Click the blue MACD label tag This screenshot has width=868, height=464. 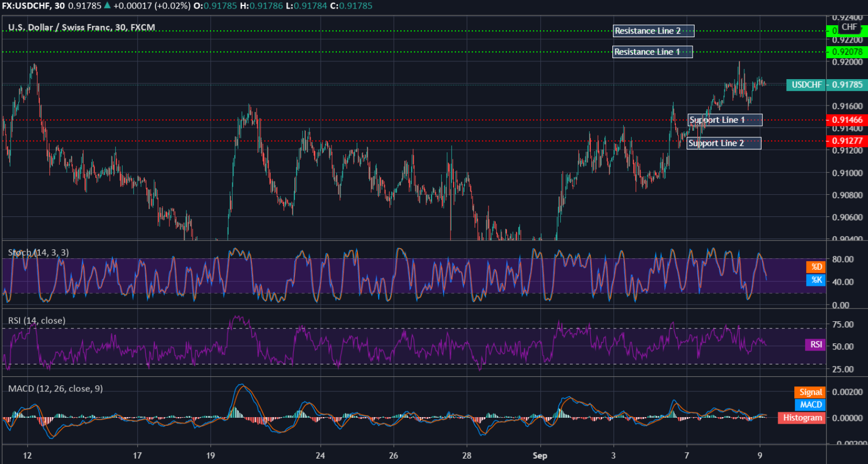pyautogui.click(x=810, y=404)
